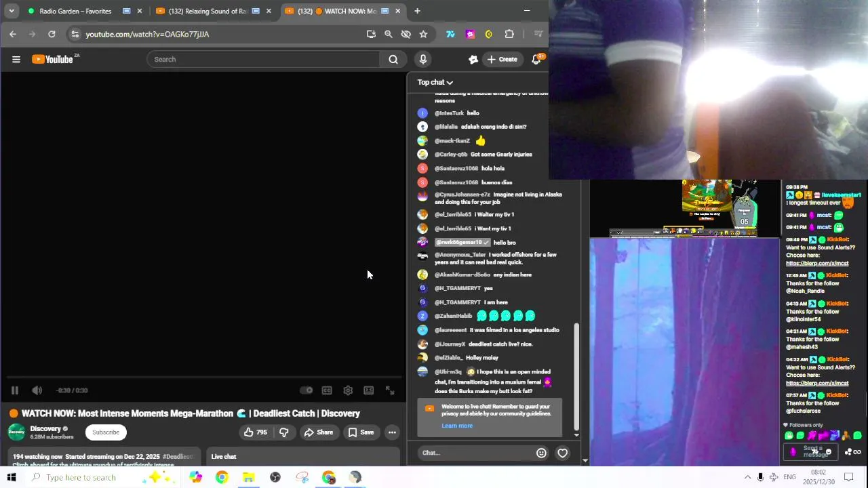
Task: Open the blerp.com link at 09:49 PM
Action: [x=817, y=263]
